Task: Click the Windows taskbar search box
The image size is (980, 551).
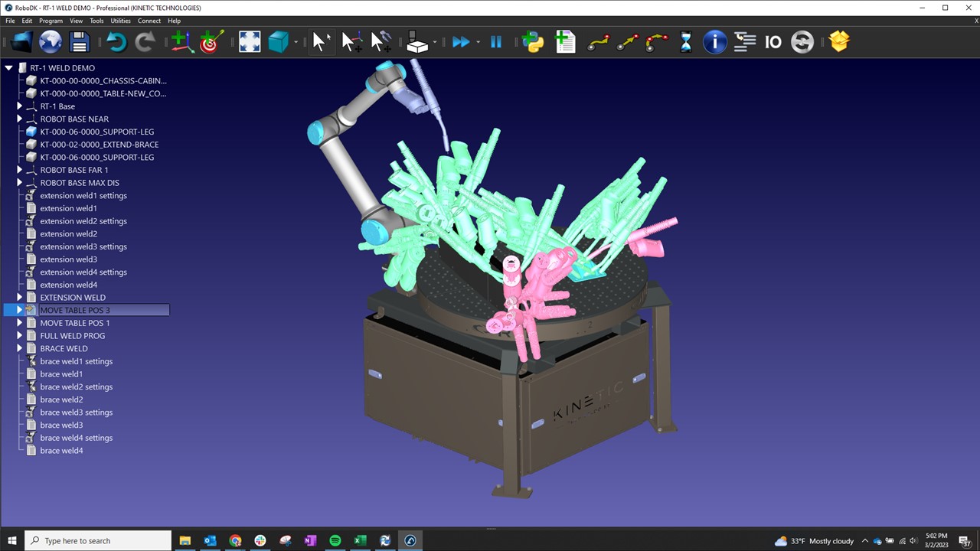Action: point(98,541)
